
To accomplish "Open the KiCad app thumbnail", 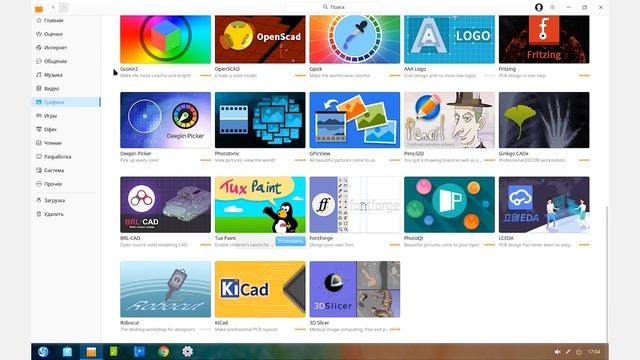I will (x=260, y=289).
